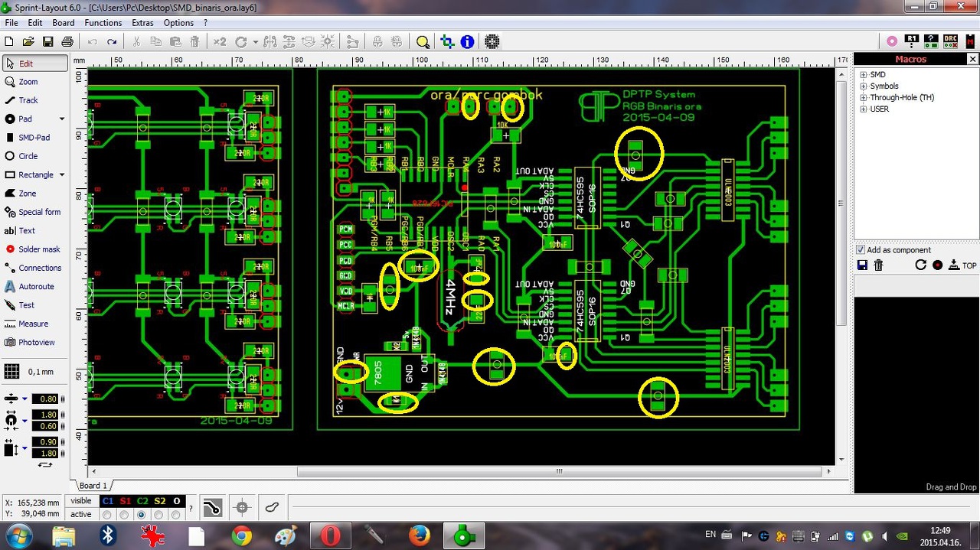Expand the SMD macros folder
This screenshot has width=980, height=550.
coord(864,75)
